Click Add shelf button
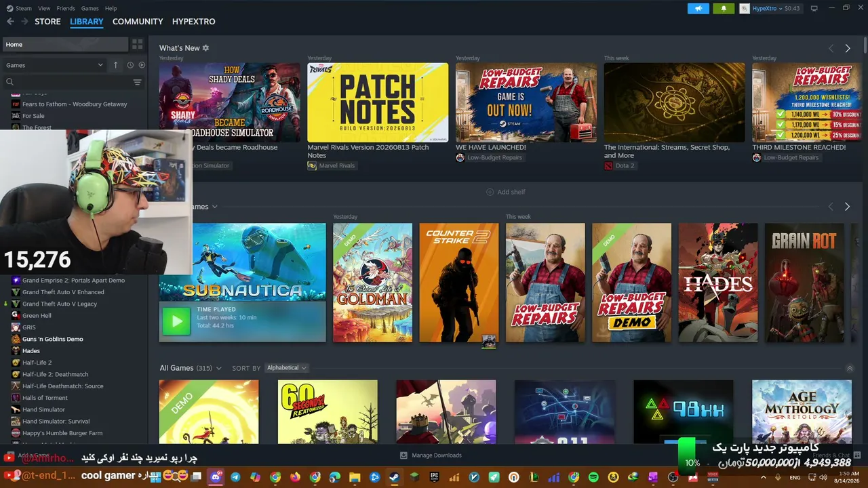The width and height of the screenshot is (868, 488). pos(506,192)
